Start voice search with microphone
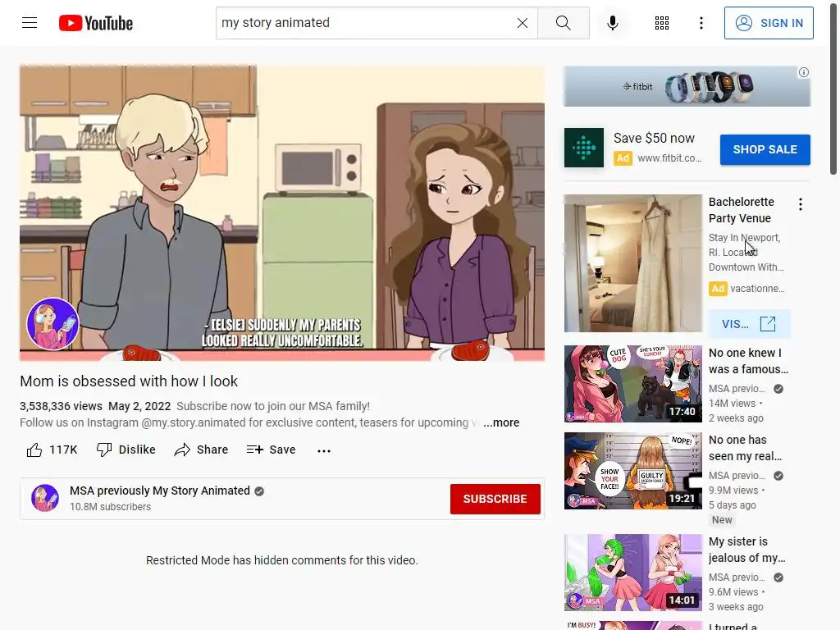The height and width of the screenshot is (630, 840). (x=613, y=23)
